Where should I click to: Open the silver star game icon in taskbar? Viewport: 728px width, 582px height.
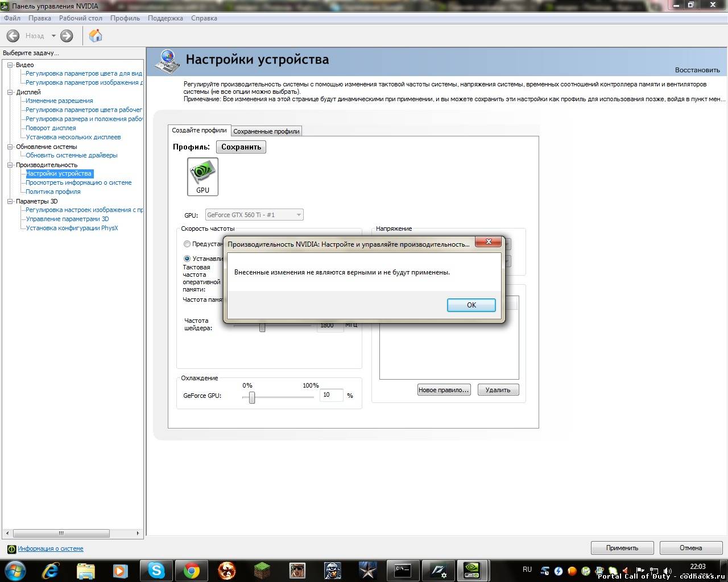pyautogui.click(x=368, y=570)
